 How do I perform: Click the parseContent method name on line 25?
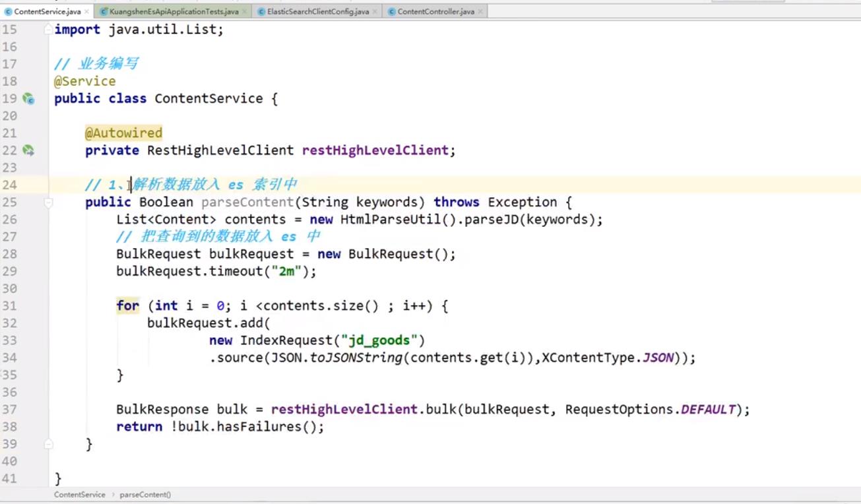coord(247,202)
